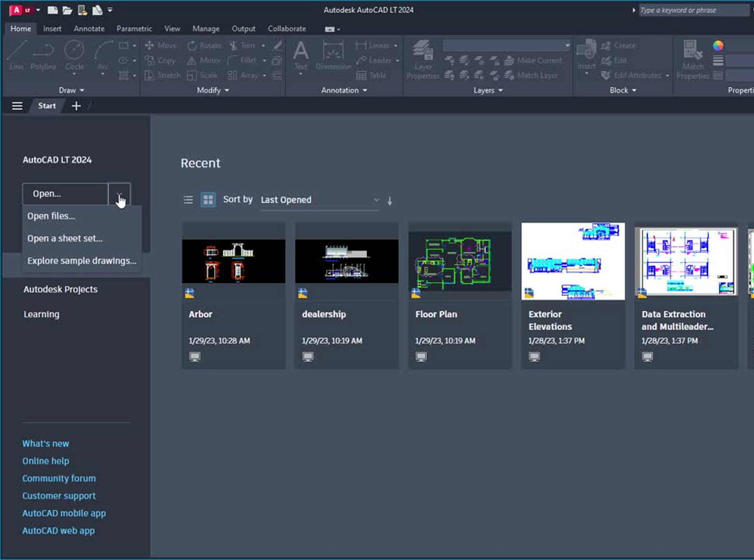Select the Arc tool
Image resolution: width=754 pixels, height=560 pixels.
tap(103, 56)
